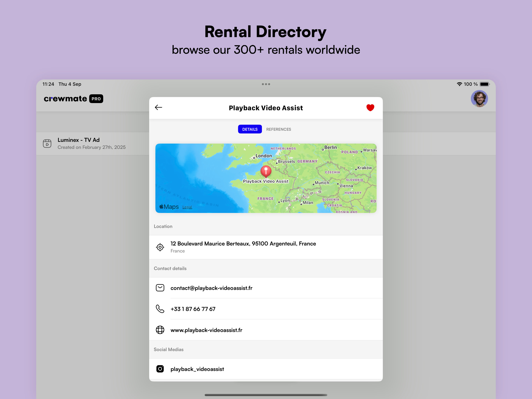Click the Contact details section header
The height and width of the screenshot is (399, 532).
[170, 268]
